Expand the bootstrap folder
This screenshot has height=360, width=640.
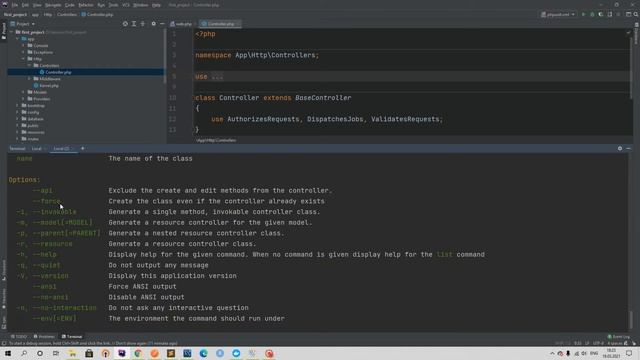pos(18,105)
